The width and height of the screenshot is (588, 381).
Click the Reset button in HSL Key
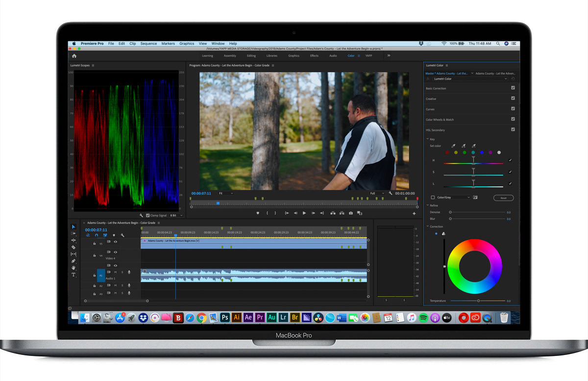503,198
